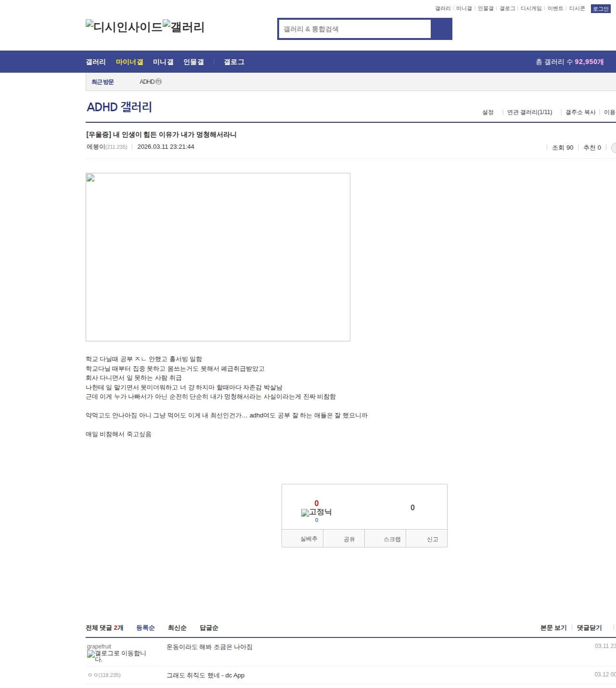Click 갤로그 in the top utility links
This screenshot has height=688, width=616.
[507, 9]
